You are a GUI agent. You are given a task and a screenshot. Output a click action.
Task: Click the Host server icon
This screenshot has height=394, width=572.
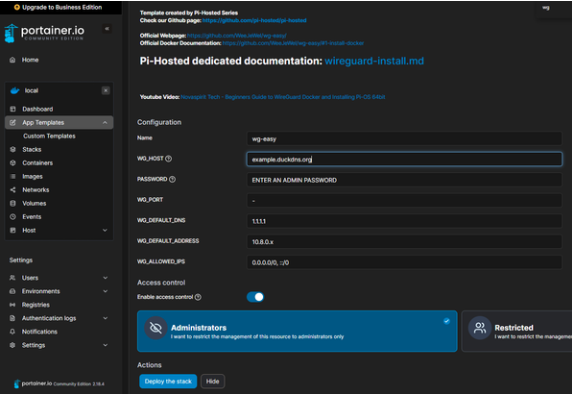(13, 230)
